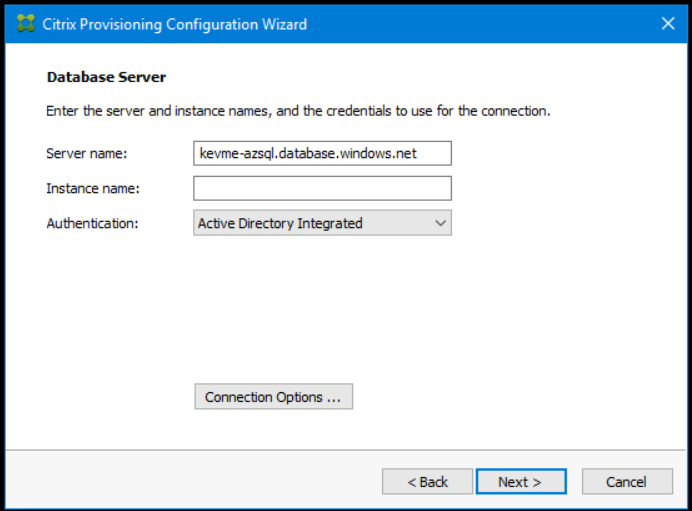
Task: Proceed with the Next button
Action: [520, 482]
